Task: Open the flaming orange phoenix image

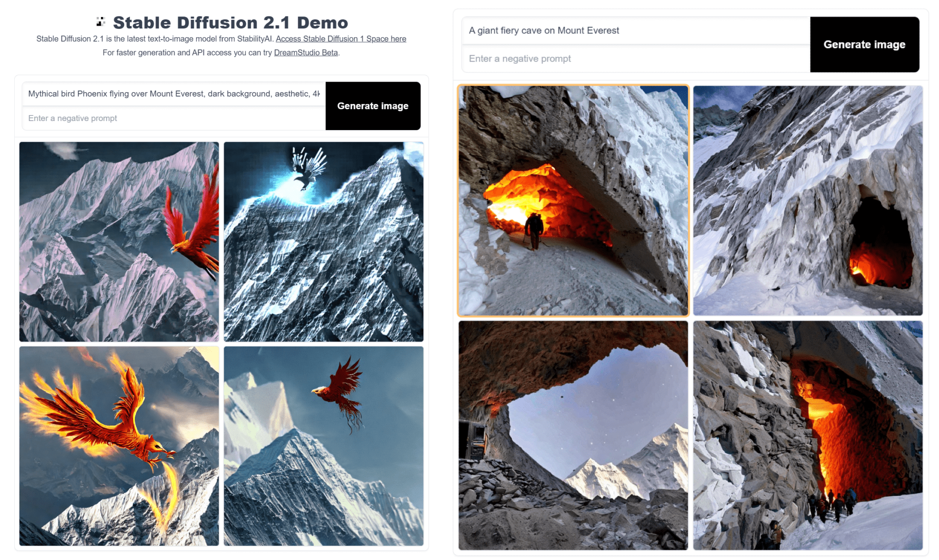Action: pyautogui.click(x=119, y=446)
